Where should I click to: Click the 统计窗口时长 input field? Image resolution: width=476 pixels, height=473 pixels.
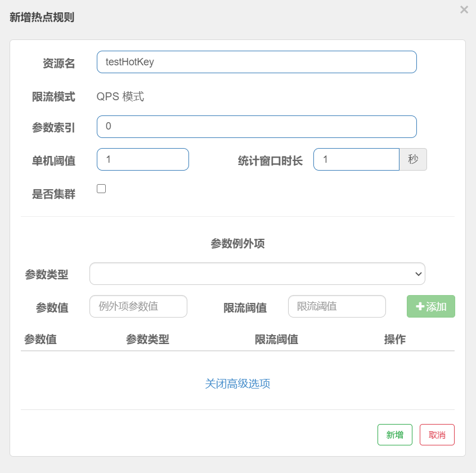[x=356, y=159]
